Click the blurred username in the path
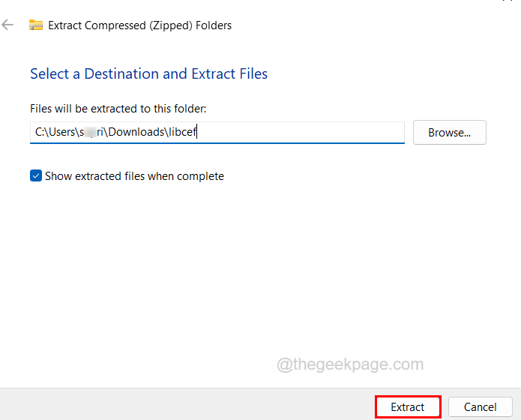The height and width of the screenshot is (420, 521). coord(92,133)
